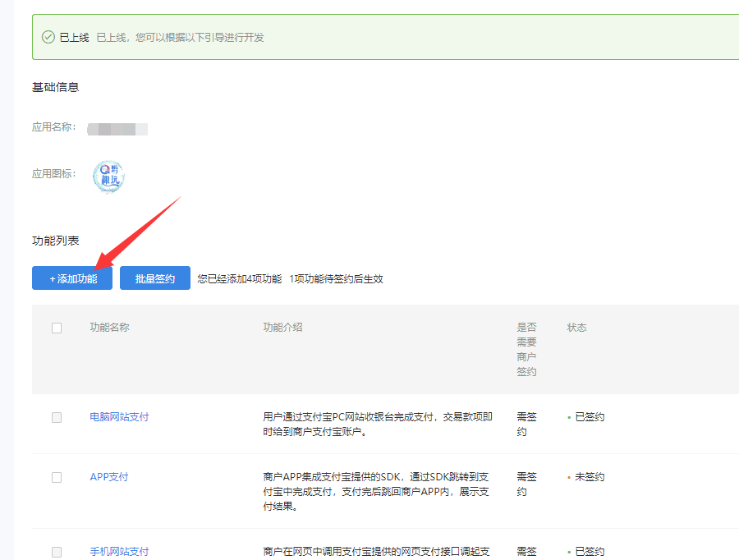
Task: Select the APP支付 row checkbox
Action: pyautogui.click(x=57, y=477)
